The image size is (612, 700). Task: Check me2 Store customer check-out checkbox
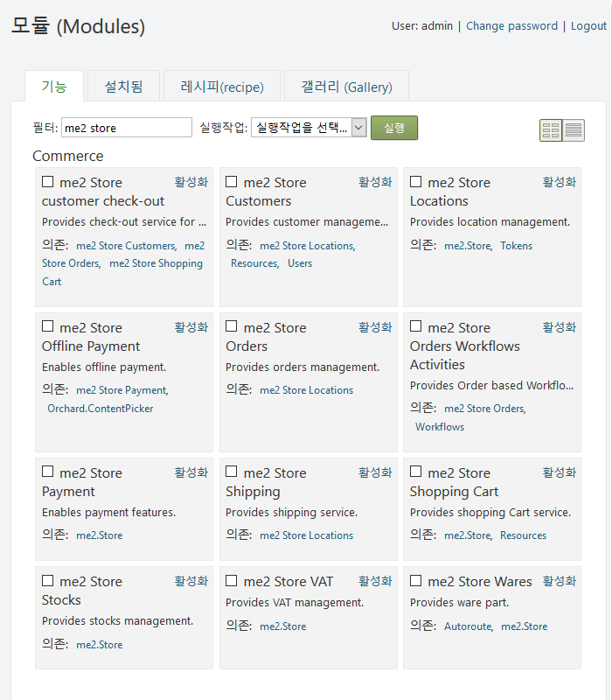click(48, 182)
